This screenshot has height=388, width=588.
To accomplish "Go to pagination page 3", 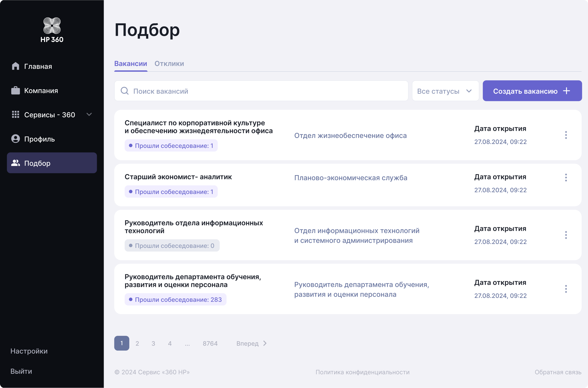I will pyautogui.click(x=153, y=343).
